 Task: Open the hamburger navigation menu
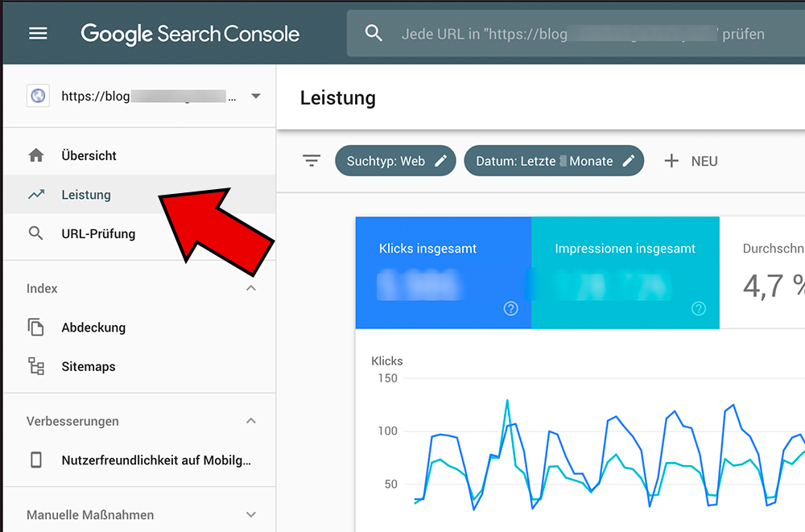(x=38, y=34)
